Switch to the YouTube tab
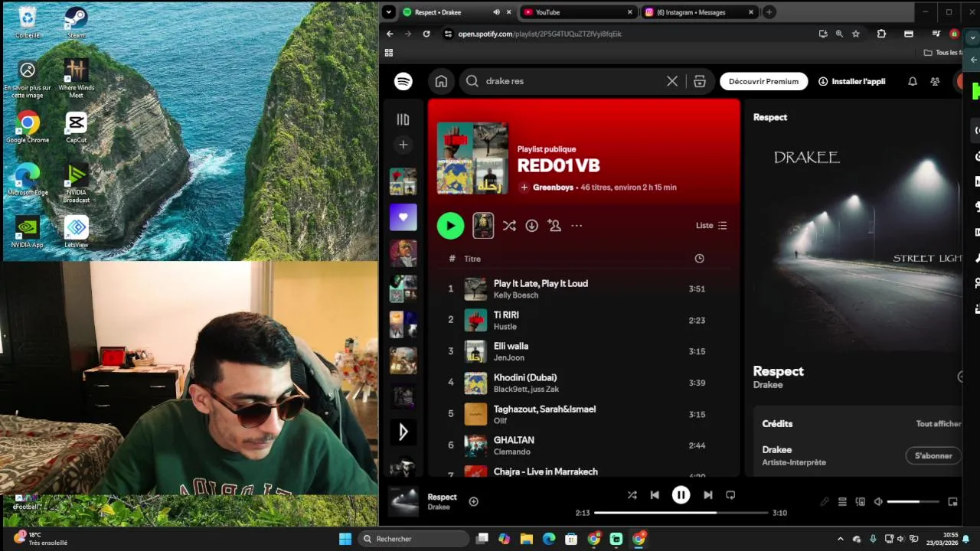The height and width of the screenshot is (551, 980). (x=578, y=12)
